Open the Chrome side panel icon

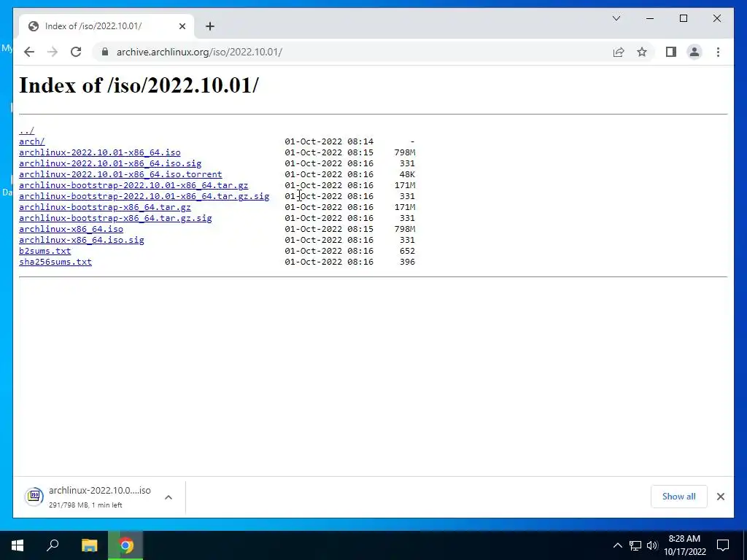point(671,52)
